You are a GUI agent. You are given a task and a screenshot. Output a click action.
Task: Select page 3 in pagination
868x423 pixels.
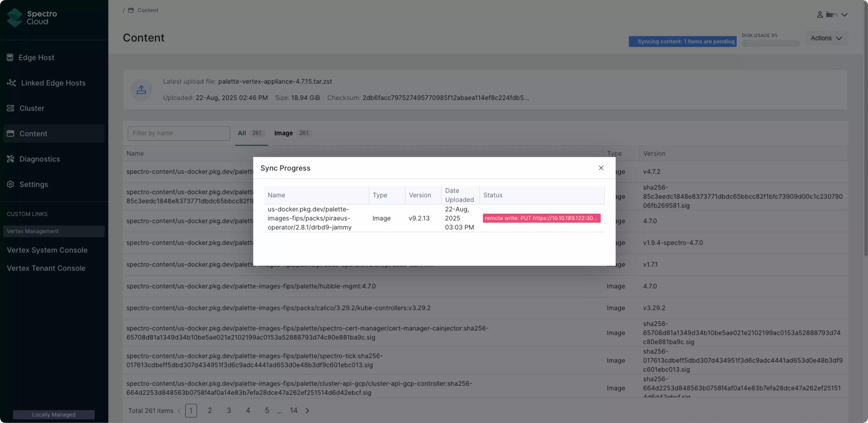pyautogui.click(x=229, y=410)
